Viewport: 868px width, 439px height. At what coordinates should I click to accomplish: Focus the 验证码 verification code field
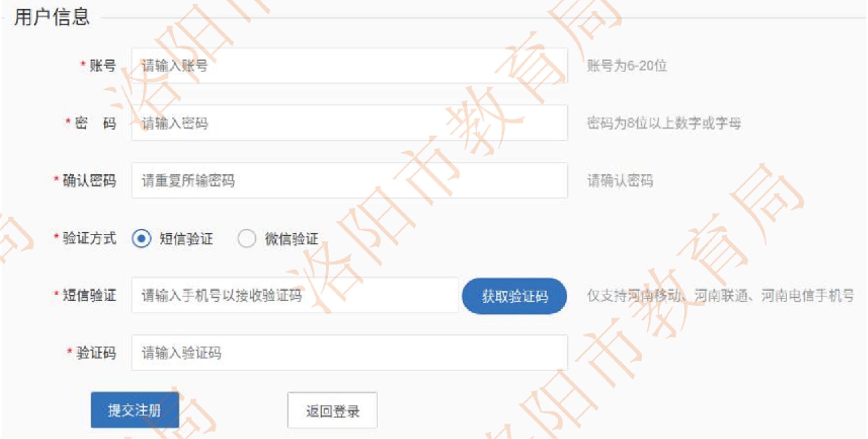click(349, 353)
